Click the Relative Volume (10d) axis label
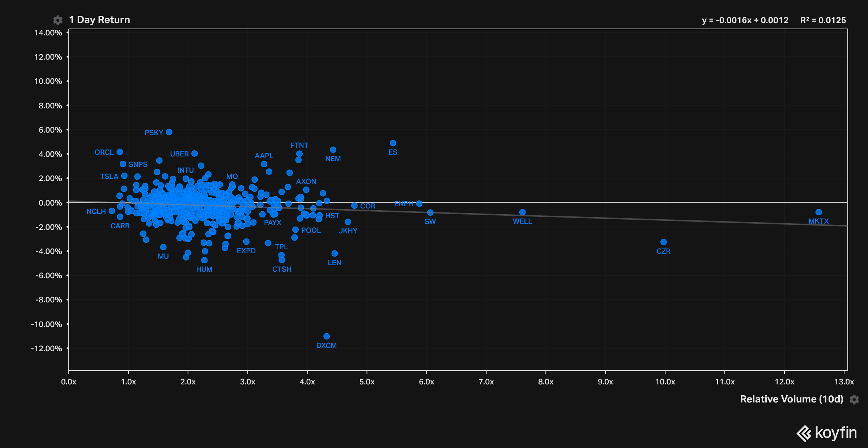868x448 pixels. [791, 399]
